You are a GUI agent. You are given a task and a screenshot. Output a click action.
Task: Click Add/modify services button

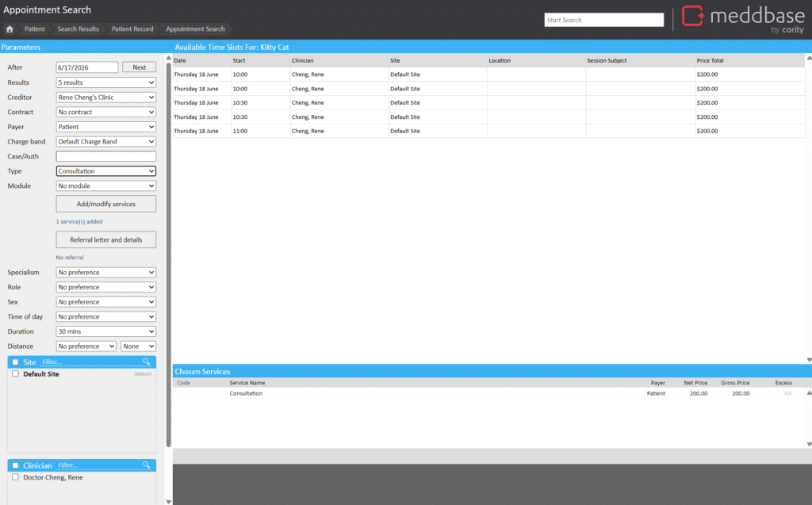(x=105, y=204)
